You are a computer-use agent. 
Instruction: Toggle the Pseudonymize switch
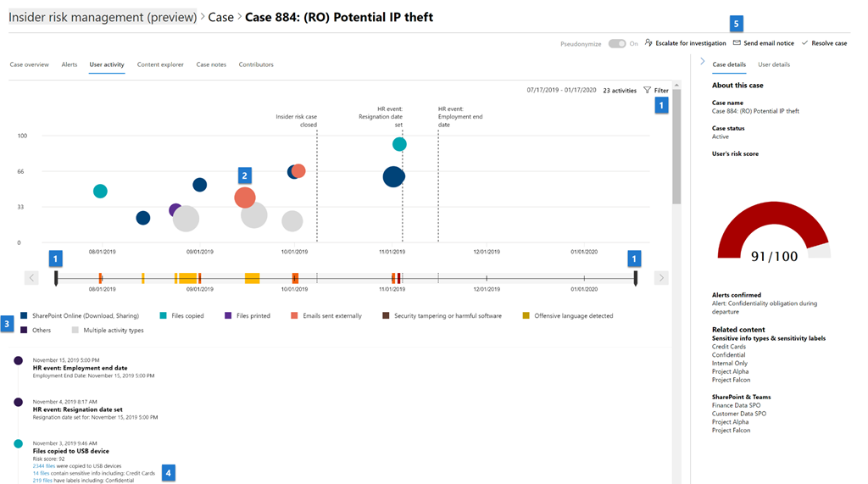(617, 43)
